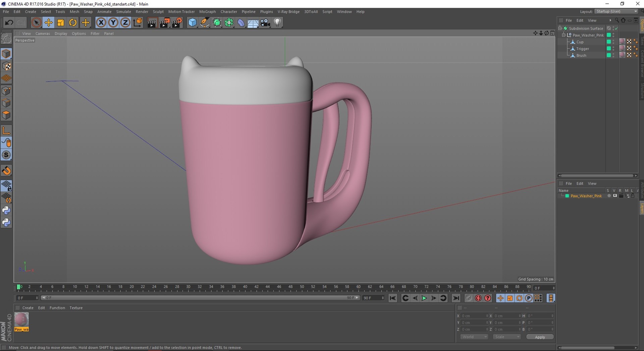Screen dimensions: 644x351
Task: Collapse the Paw_Washer_Pink tree node
Action: [x=564, y=35]
